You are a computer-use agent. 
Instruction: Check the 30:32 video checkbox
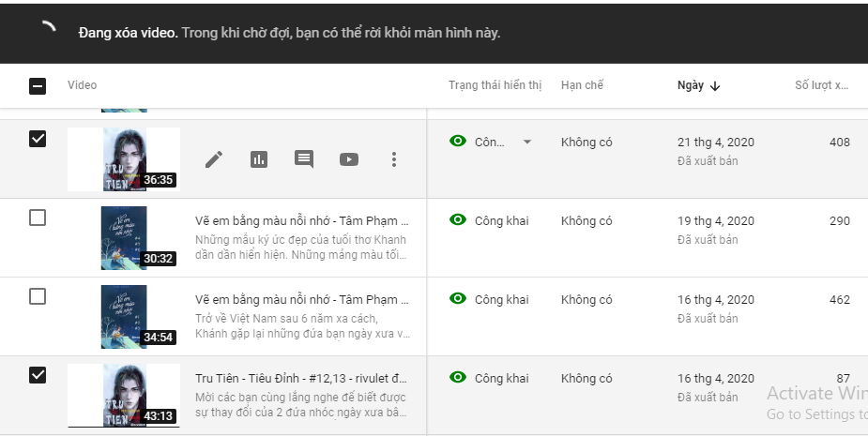(x=38, y=218)
